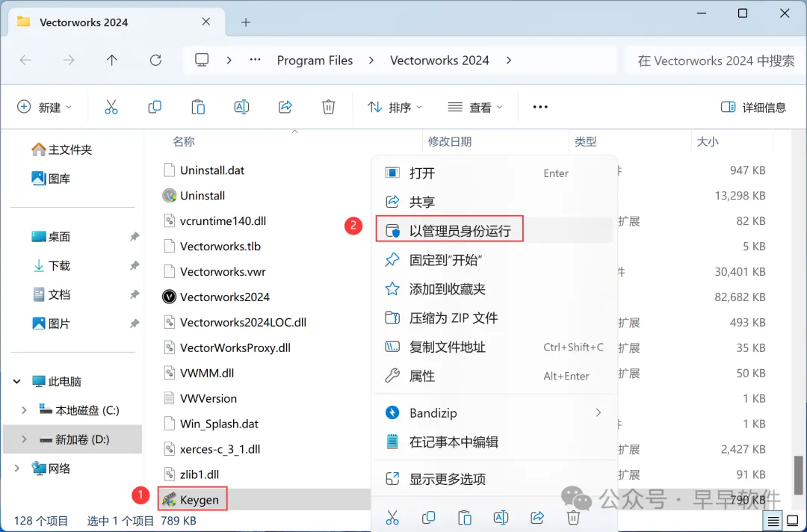Expand the 本地磁盘 (C:) tree node
807x532 pixels.
(x=24, y=410)
